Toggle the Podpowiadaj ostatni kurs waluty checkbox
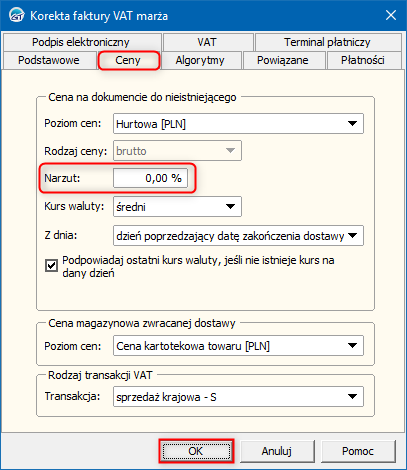The image size is (407, 470). (x=51, y=266)
